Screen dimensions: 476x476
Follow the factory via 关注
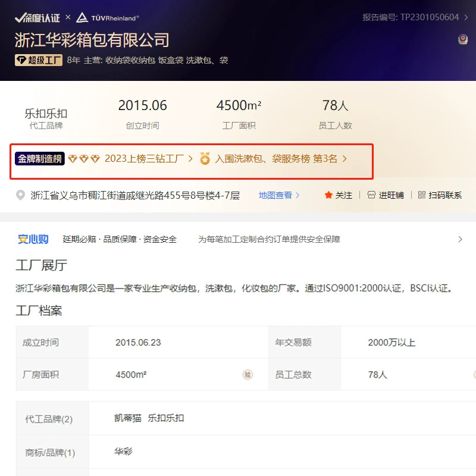pyautogui.click(x=344, y=195)
